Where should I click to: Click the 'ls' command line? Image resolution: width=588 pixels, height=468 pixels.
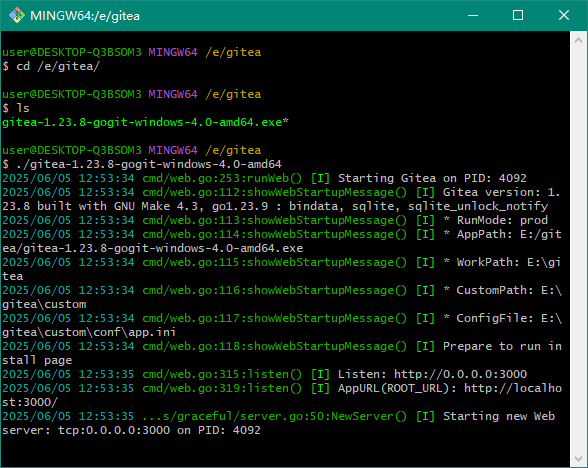click(x=16, y=108)
